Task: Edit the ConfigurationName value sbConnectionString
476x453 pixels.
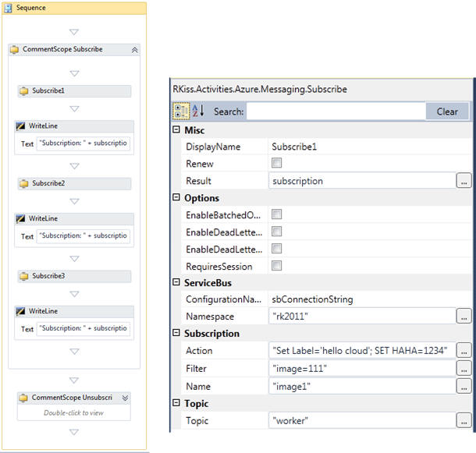Action: point(370,299)
